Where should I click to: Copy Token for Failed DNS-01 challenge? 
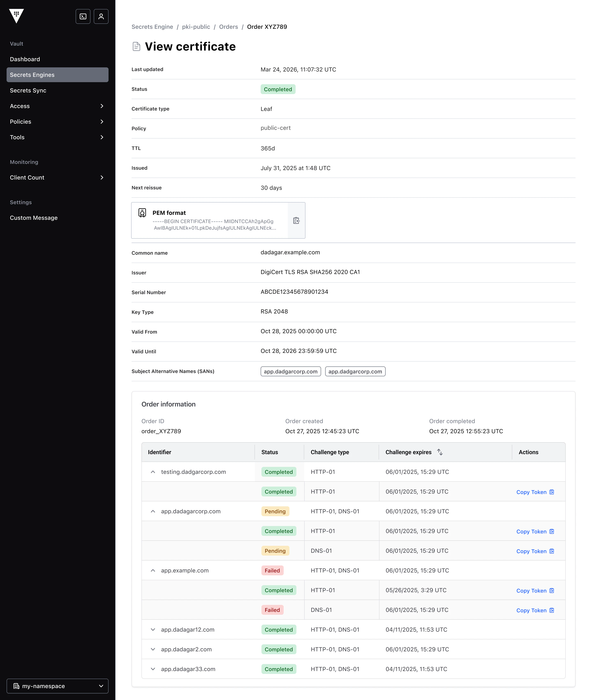coord(535,610)
